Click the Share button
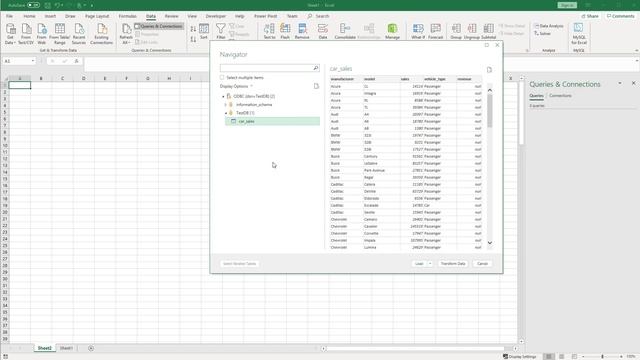The width and height of the screenshot is (640, 360). pos(590,16)
